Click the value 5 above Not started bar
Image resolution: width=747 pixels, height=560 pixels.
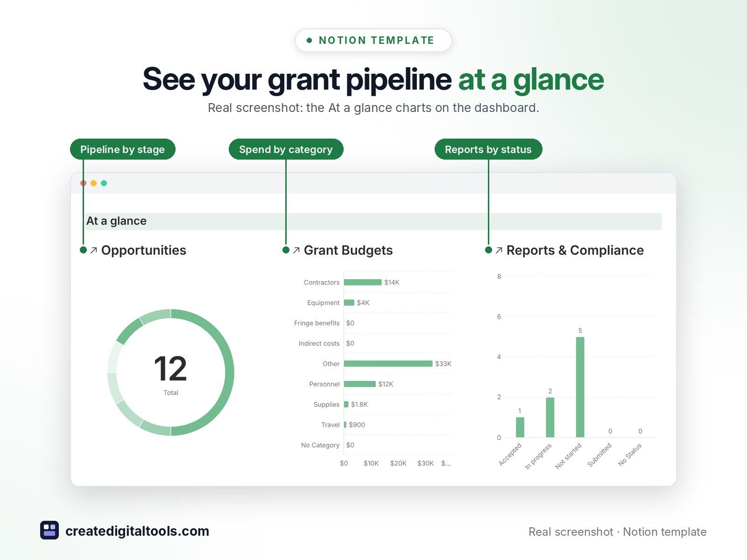[x=580, y=330]
